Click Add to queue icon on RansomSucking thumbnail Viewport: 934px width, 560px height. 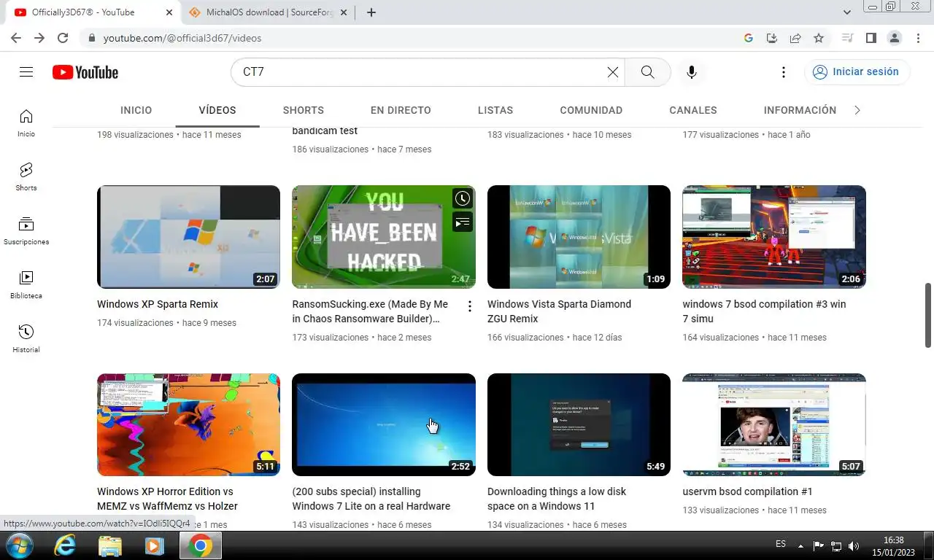pyautogui.click(x=461, y=222)
